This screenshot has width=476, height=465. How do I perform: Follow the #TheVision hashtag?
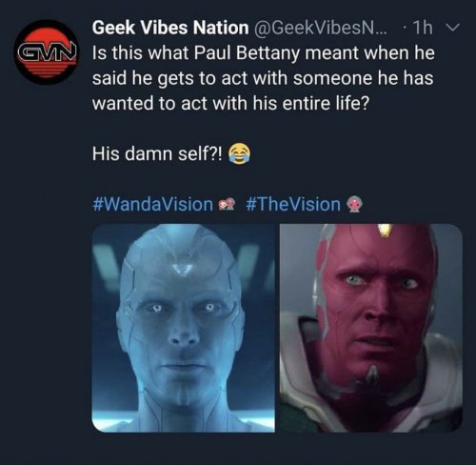293,204
